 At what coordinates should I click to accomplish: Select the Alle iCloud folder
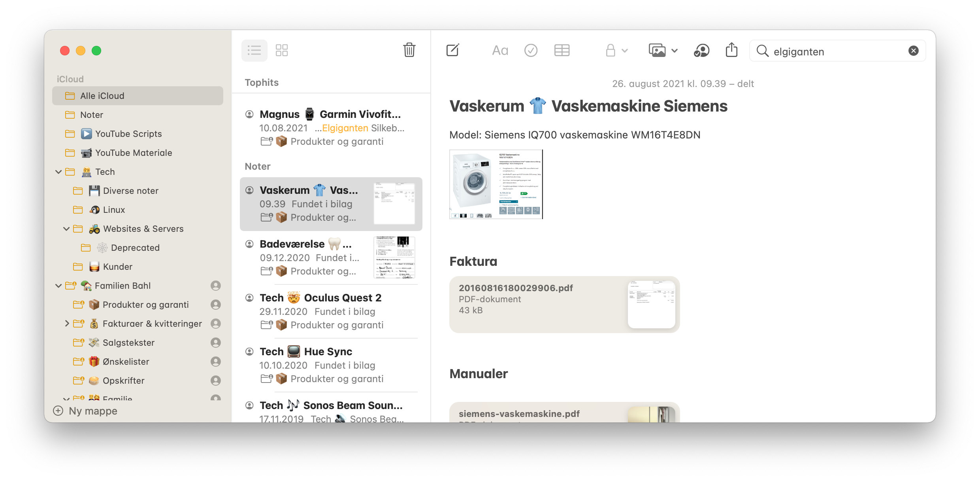pos(138,96)
